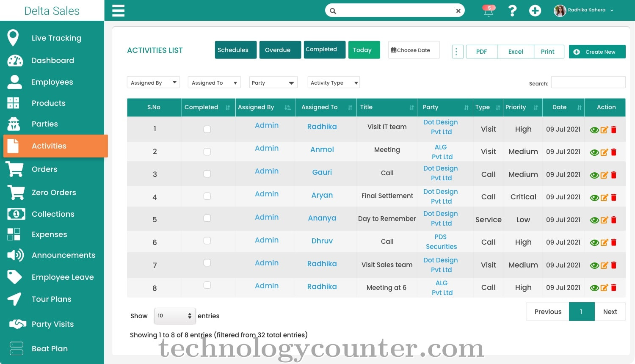Mark row 1 Visit IT team completed
Screen dimensions: 635x364
click(x=207, y=129)
